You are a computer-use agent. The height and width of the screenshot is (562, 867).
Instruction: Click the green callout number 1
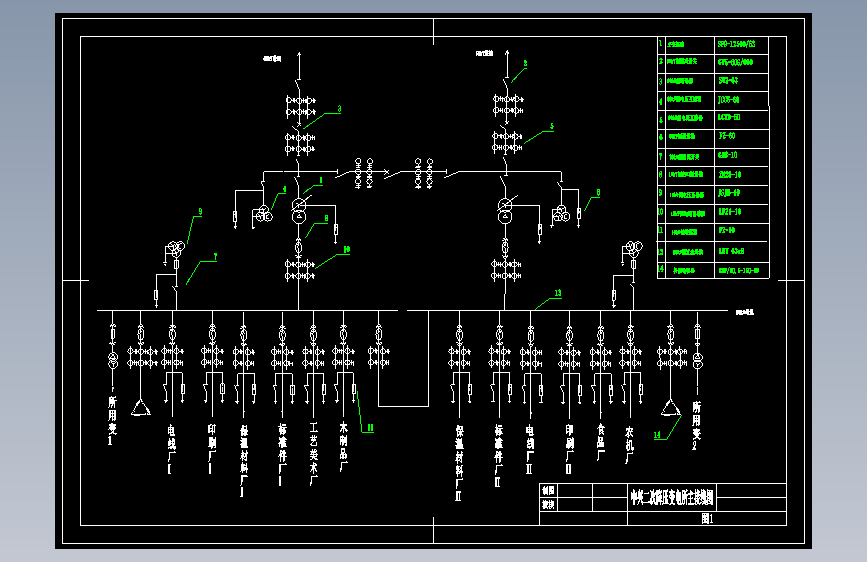(x=321, y=180)
